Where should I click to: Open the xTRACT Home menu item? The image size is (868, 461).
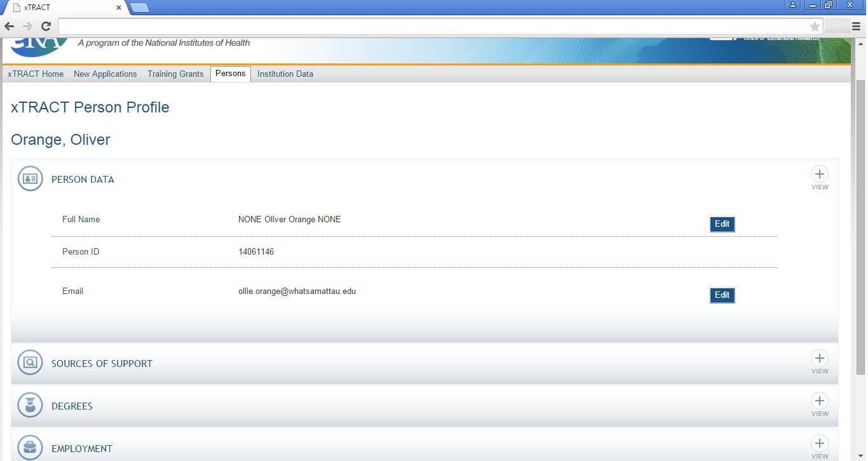pos(36,74)
